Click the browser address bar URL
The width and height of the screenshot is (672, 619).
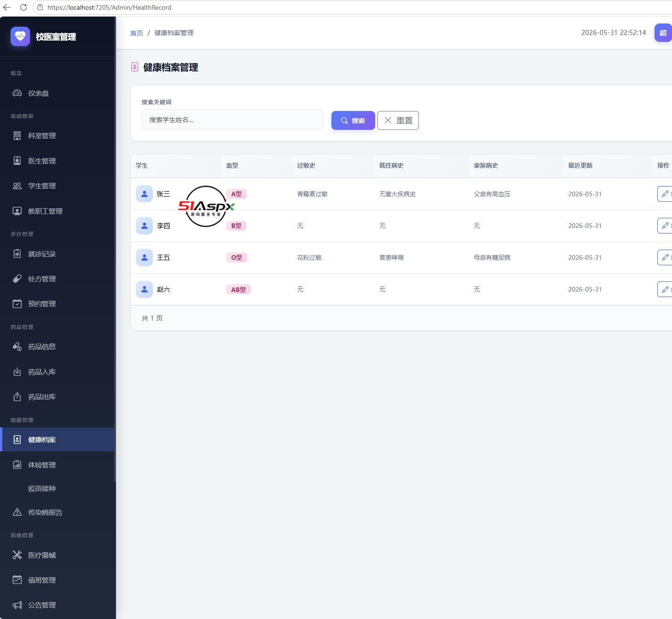pos(109,7)
